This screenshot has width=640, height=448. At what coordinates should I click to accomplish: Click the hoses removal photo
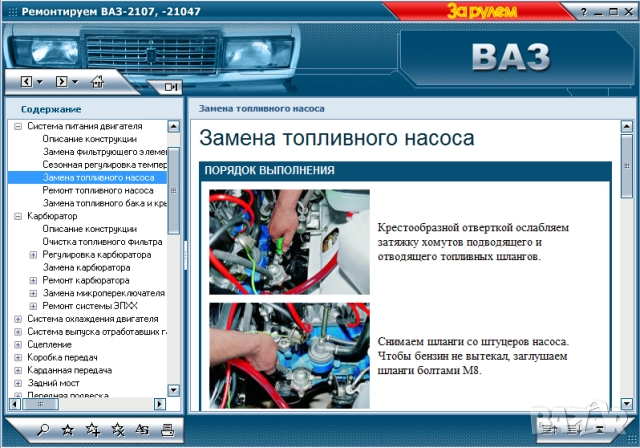tap(289, 356)
